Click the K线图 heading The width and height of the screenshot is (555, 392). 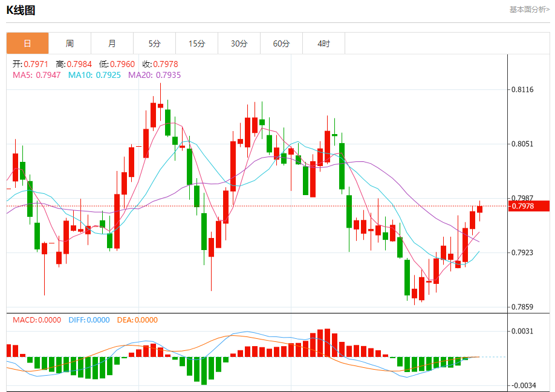pos(21,10)
